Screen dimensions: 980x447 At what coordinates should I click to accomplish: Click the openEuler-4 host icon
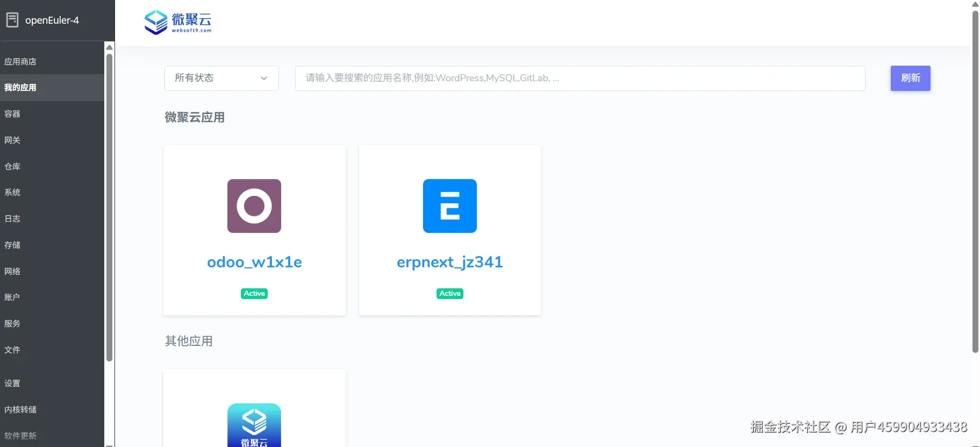12,20
